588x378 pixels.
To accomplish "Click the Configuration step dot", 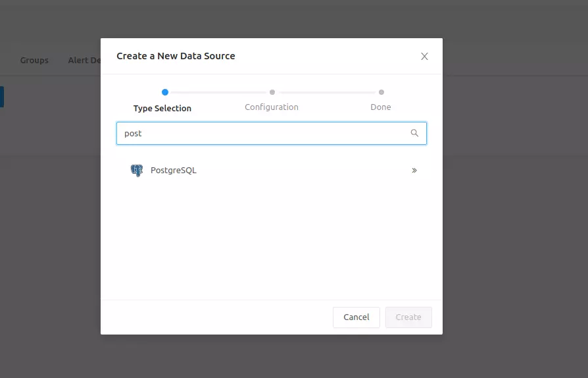I will point(272,92).
